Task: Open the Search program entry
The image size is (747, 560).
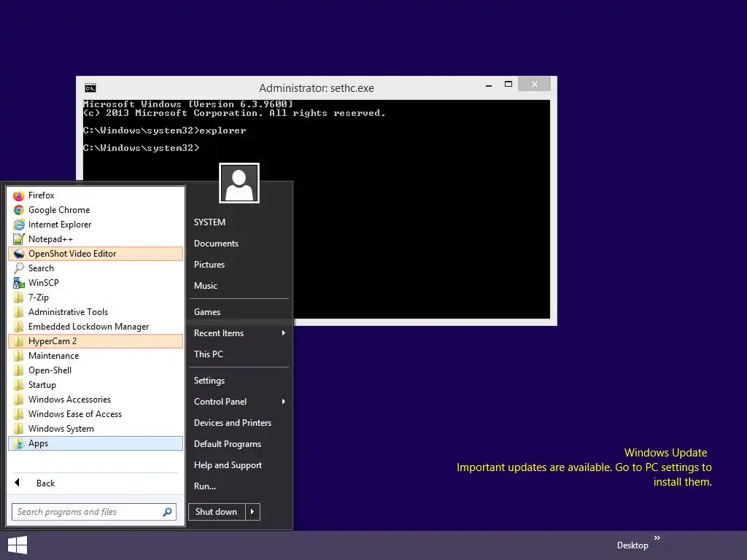Action: 96,268
